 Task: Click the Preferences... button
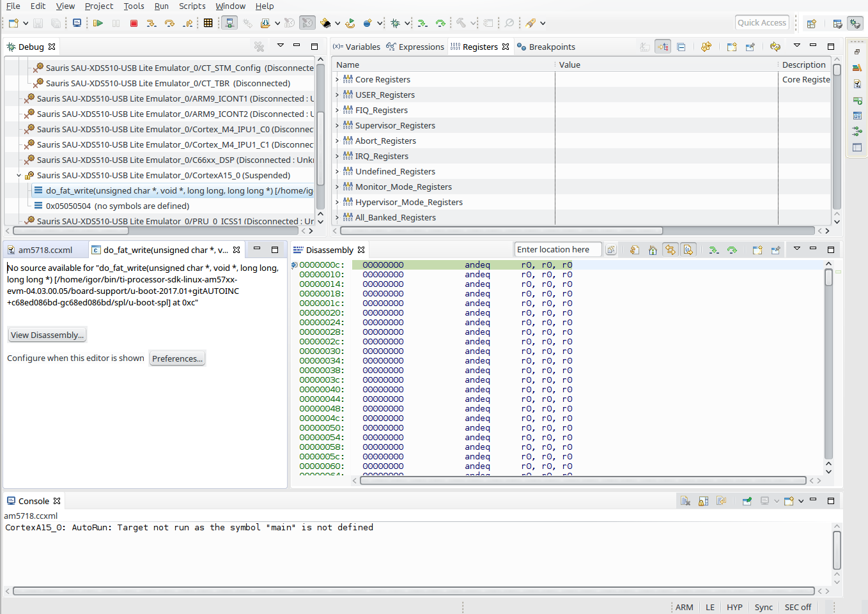[x=177, y=358]
